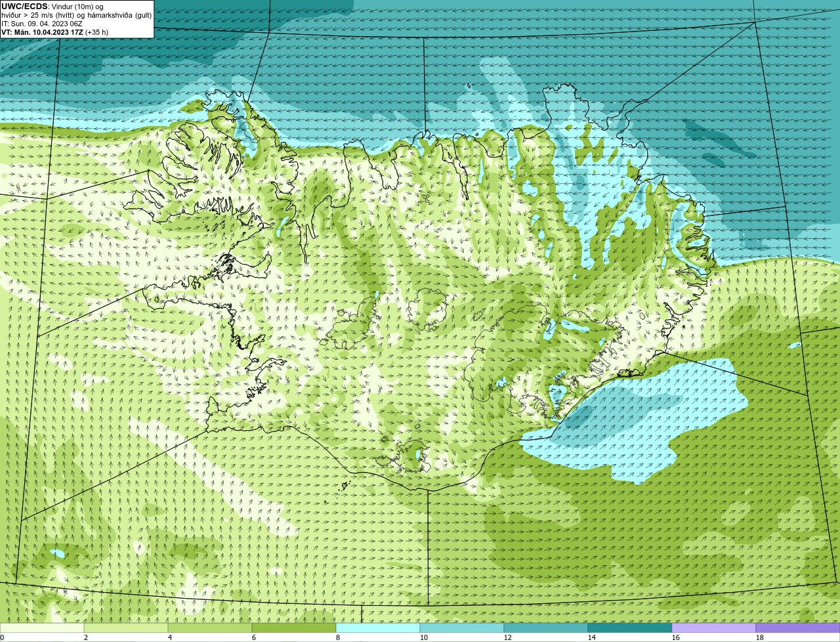Click the legend scale label '16'
840x642 pixels.
pyautogui.click(x=676, y=637)
